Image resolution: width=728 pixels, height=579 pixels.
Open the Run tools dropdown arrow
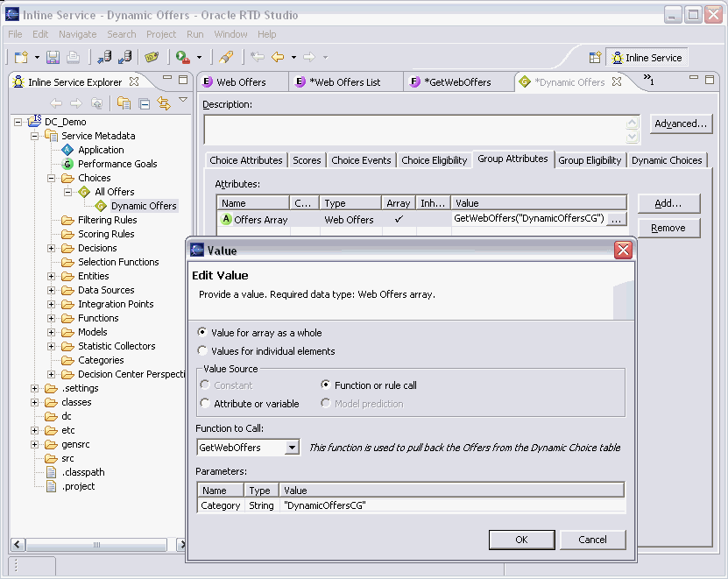pos(199,58)
